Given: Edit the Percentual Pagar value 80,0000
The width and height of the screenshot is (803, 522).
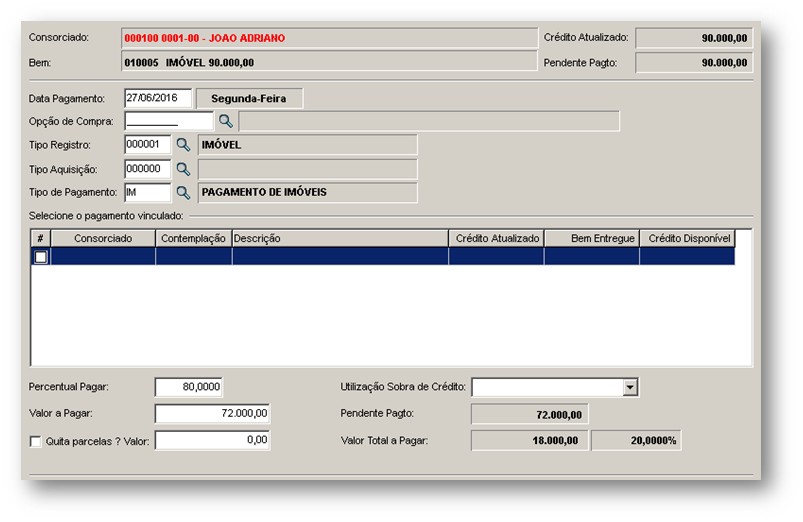Looking at the screenshot, I should [188, 387].
